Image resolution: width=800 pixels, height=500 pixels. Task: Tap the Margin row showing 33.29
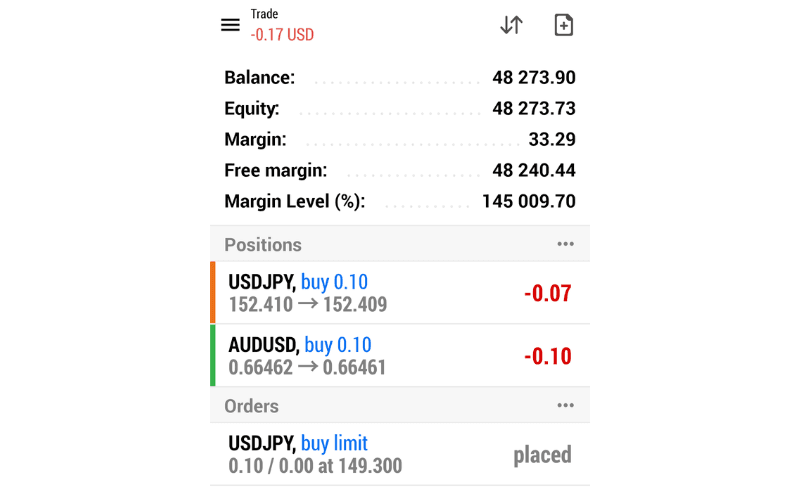[400, 140]
